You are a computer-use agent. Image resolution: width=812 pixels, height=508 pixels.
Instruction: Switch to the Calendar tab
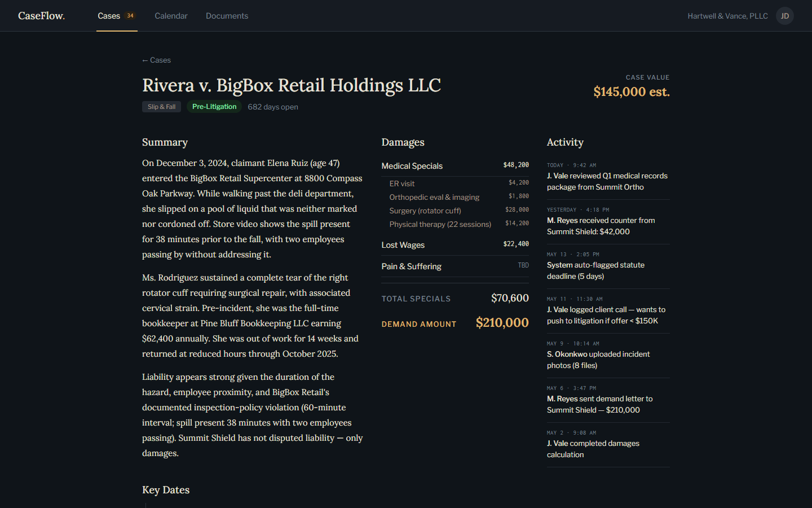pyautogui.click(x=171, y=16)
